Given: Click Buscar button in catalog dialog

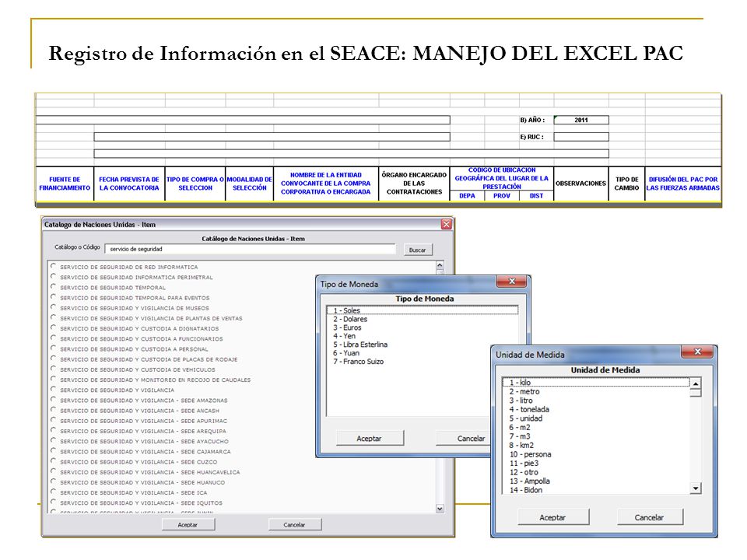Looking at the screenshot, I should pyautogui.click(x=418, y=250).
